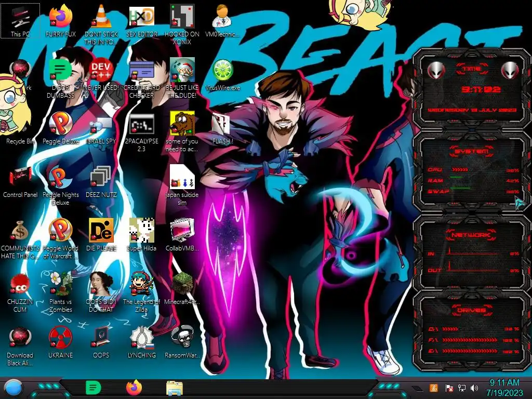Launch the Peggle Deluxe shortcut

point(61,128)
